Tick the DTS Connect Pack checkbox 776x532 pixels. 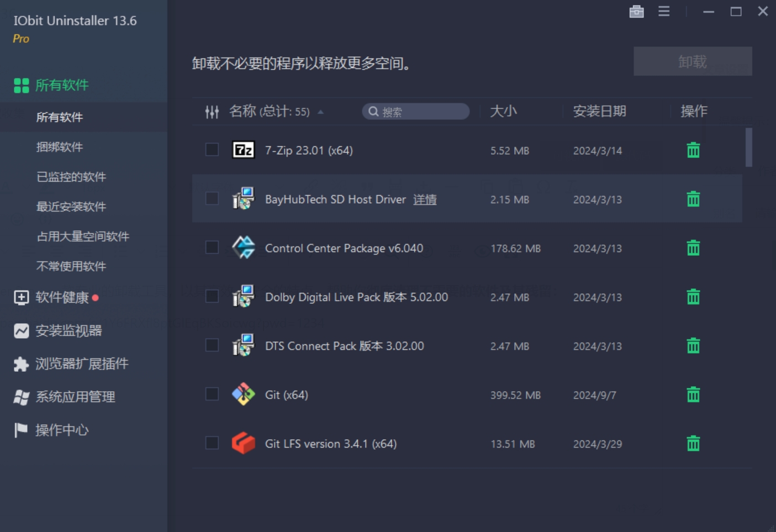click(x=212, y=345)
